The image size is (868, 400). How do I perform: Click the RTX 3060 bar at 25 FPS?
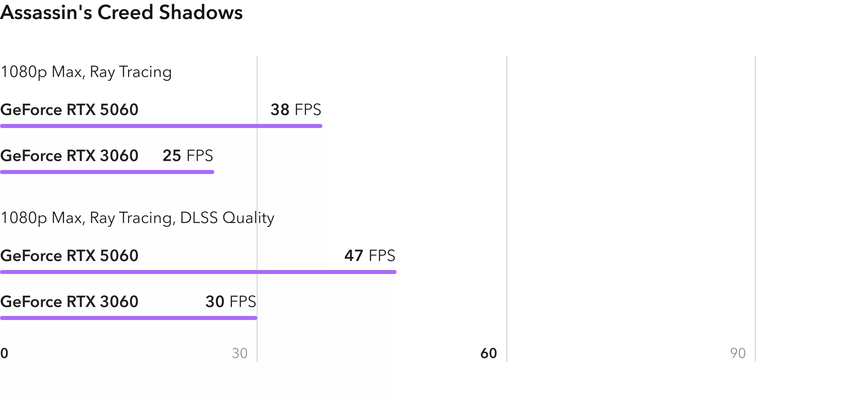click(107, 172)
